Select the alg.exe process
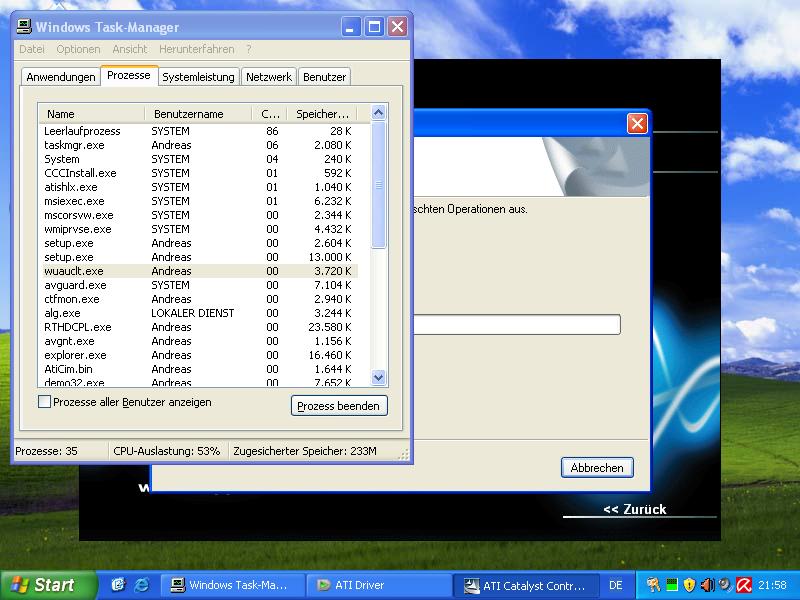 (198, 313)
